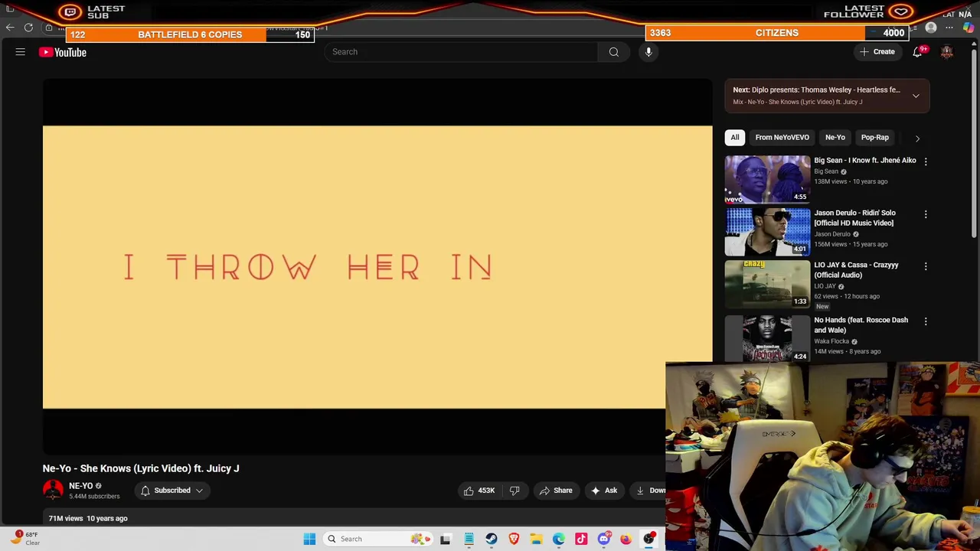The image size is (980, 551).
Task: Open more options for Jason Derulo video
Action: coord(926,214)
